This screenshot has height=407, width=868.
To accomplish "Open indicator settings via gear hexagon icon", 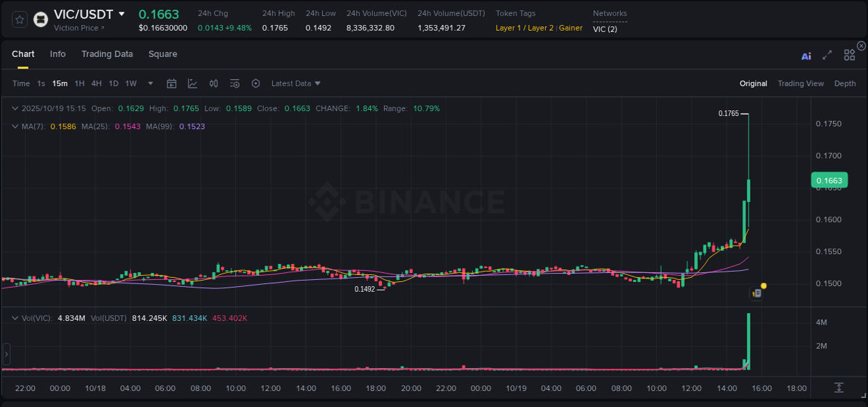I will pyautogui.click(x=256, y=83).
